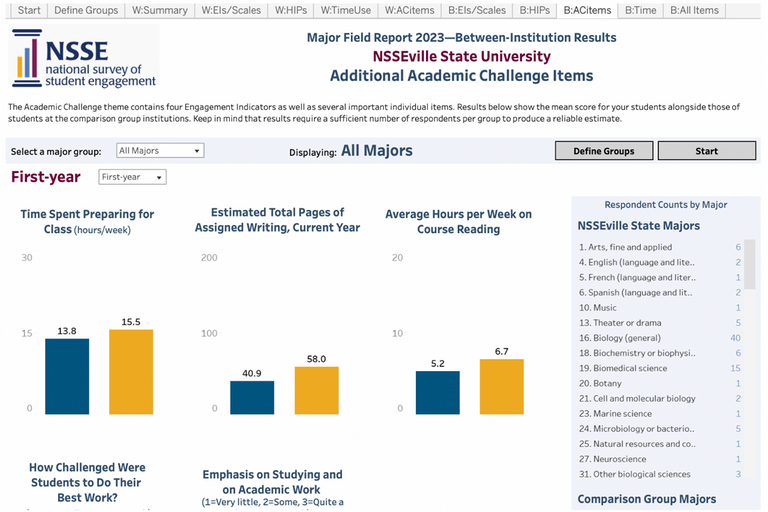This screenshot has width=768, height=512.
Task: Click the gold 15.5 preparing-for-class bar
Action: 131,372
